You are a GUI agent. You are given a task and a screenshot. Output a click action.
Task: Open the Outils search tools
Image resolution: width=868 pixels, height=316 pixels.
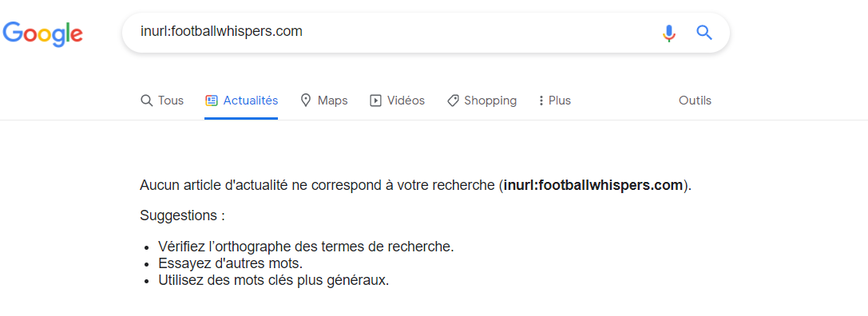695,101
